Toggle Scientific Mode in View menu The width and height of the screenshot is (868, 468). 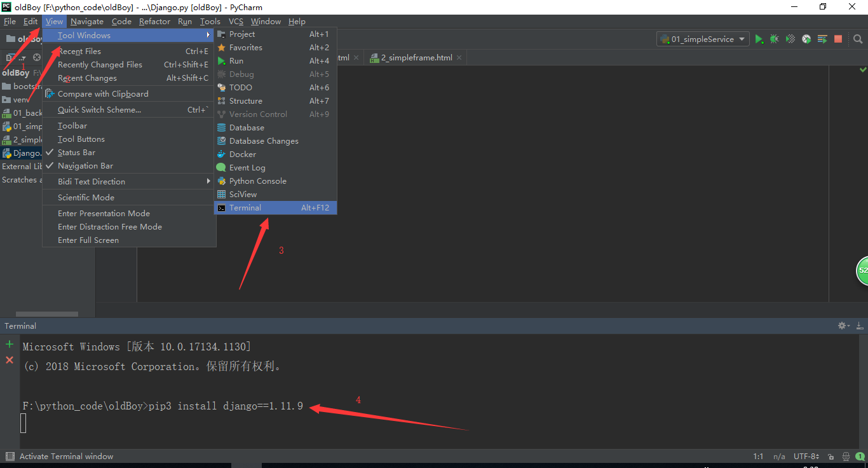(x=129, y=198)
